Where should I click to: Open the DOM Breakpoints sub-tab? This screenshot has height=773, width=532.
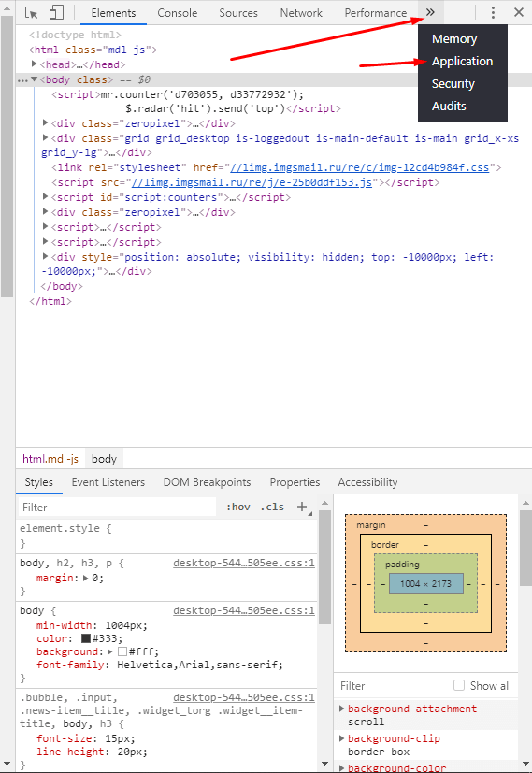(x=207, y=482)
